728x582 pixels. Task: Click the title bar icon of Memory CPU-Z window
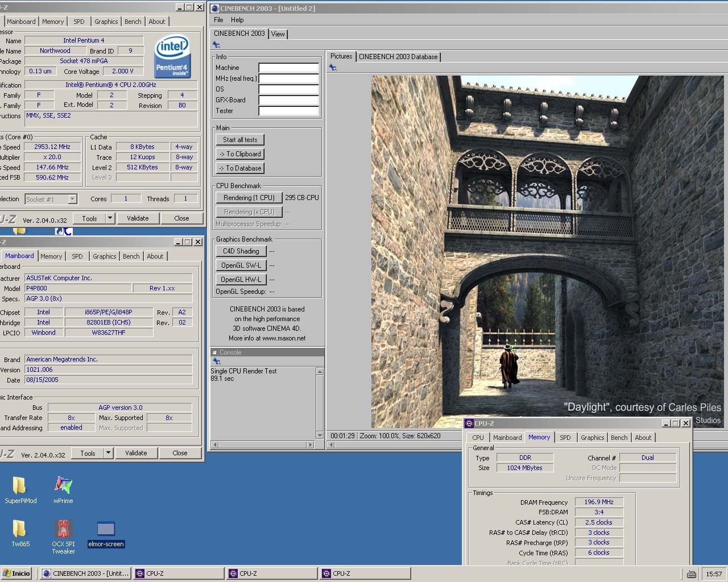click(469, 423)
